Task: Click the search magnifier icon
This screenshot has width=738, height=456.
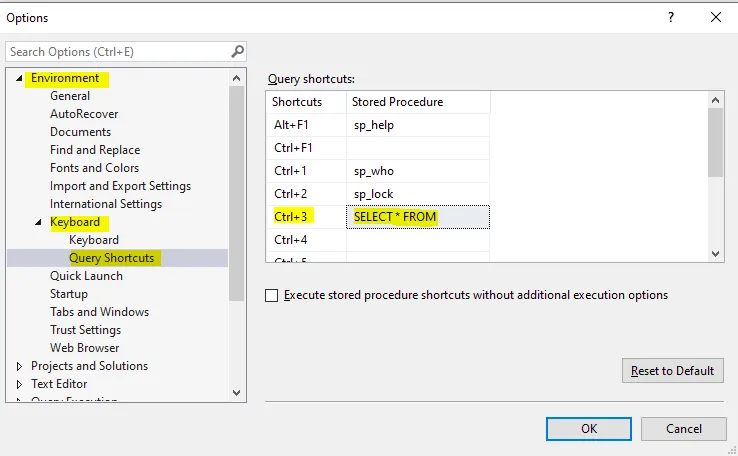Action: [x=238, y=51]
